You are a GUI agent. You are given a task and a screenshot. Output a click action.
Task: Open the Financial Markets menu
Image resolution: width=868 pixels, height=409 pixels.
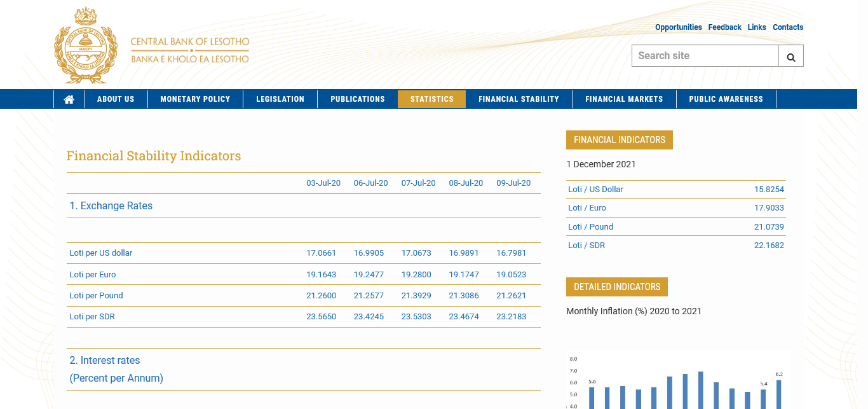624,99
